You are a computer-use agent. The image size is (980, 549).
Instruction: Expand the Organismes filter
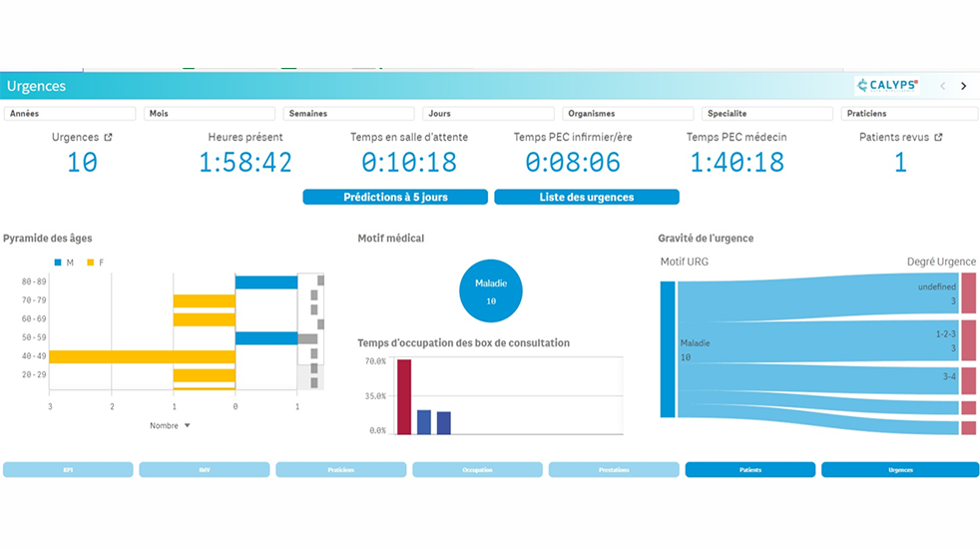tap(628, 114)
